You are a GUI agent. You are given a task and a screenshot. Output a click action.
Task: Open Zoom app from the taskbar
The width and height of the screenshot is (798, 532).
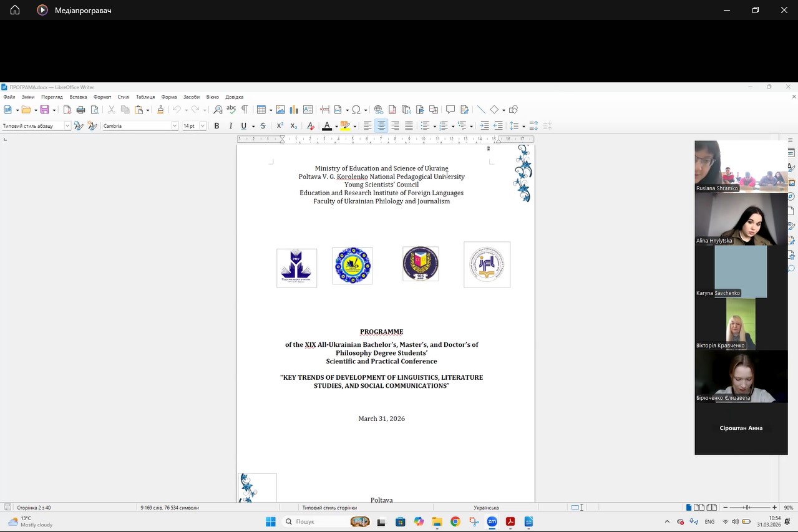coord(492,521)
